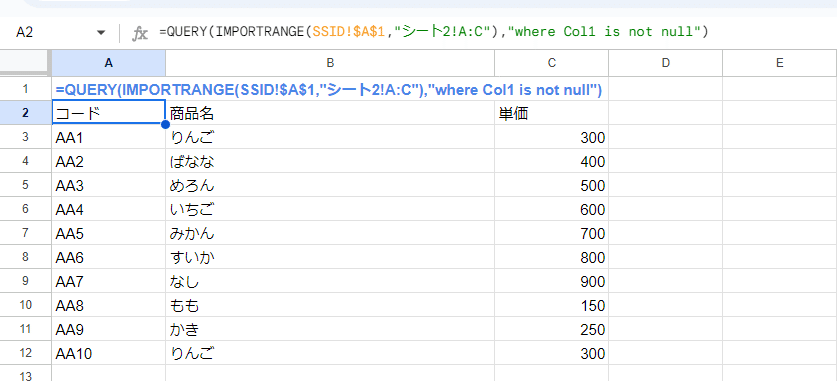
Task: Select cell A1 containing the QUERY formula text
Action: [x=108, y=89]
